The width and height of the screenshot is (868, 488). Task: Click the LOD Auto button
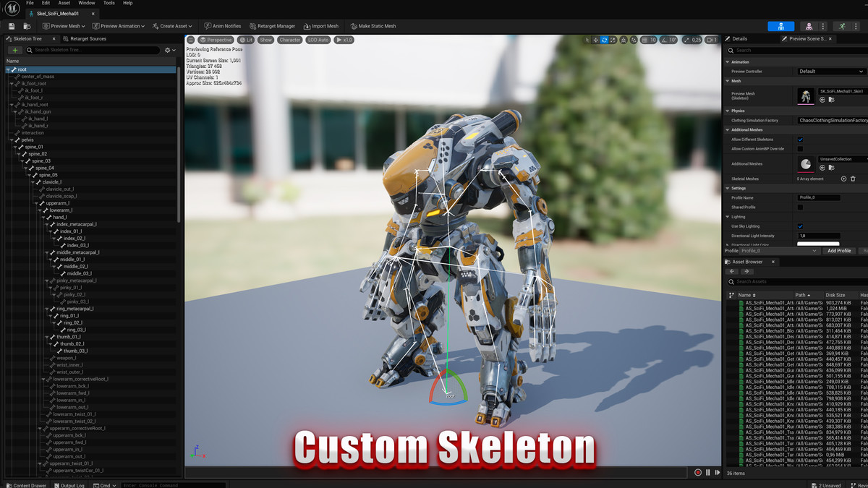click(318, 40)
